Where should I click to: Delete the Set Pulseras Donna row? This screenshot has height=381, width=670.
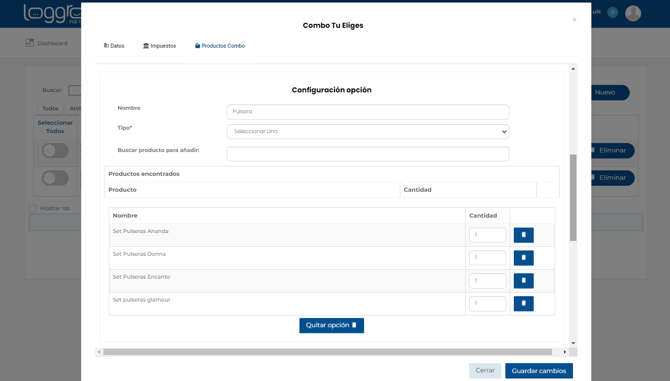tap(523, 258)
